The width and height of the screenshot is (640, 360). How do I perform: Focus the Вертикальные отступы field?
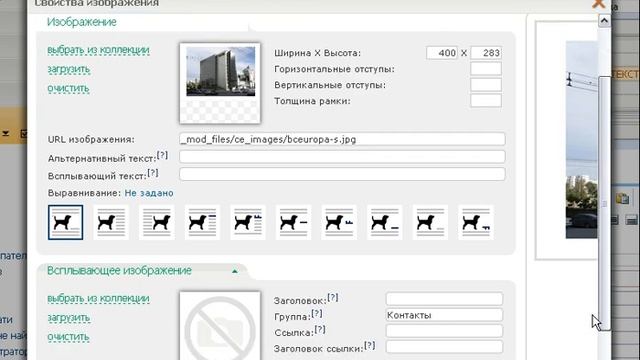[x=486, y=85]
